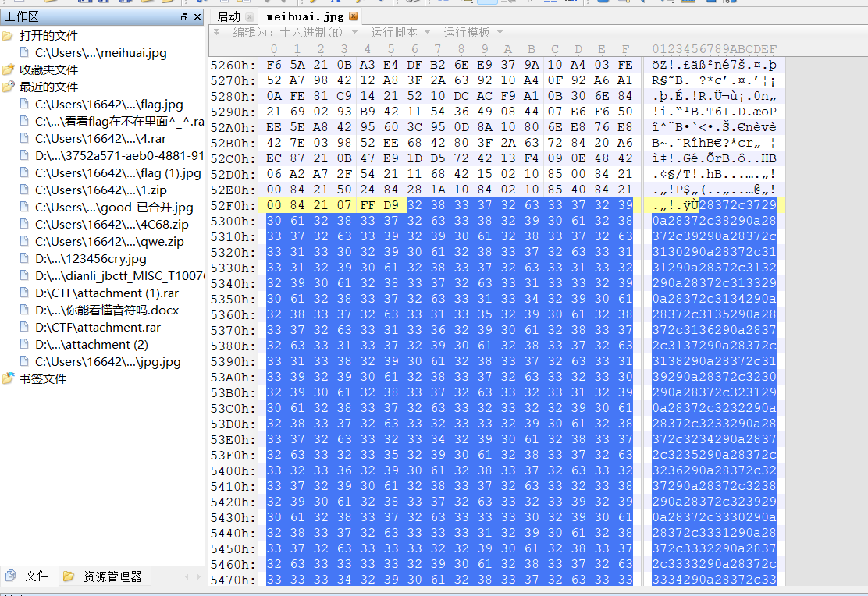The width and height of the screenshot is (868, 596).
Task: Click file icon beside 123456cry.jpg entry
Action: [23, 258]
